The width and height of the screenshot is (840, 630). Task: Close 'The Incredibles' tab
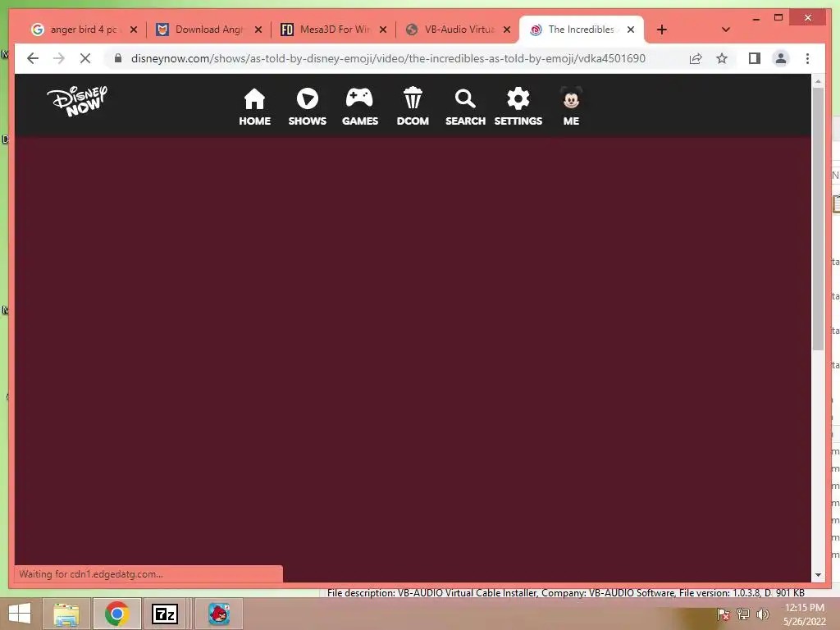pyautogui.click(x=631, y=30)
